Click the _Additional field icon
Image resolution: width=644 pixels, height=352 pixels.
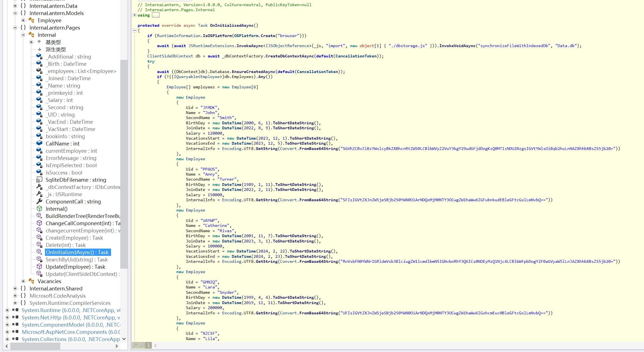[x=39, y=56]
